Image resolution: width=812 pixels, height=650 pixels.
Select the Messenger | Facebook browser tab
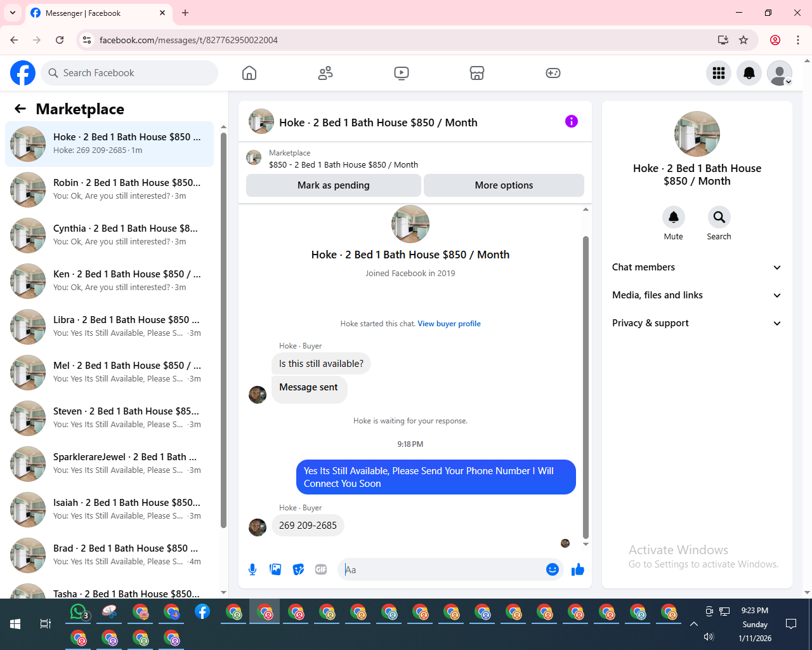[x=98, y=13]
